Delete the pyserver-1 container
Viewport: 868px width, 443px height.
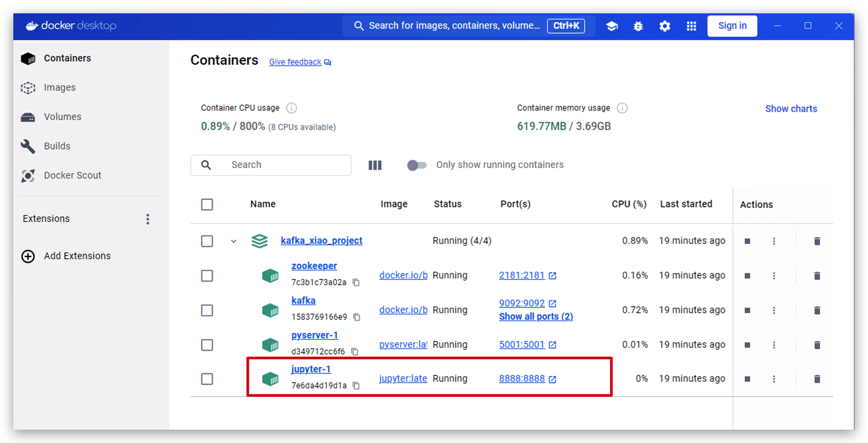817,345
